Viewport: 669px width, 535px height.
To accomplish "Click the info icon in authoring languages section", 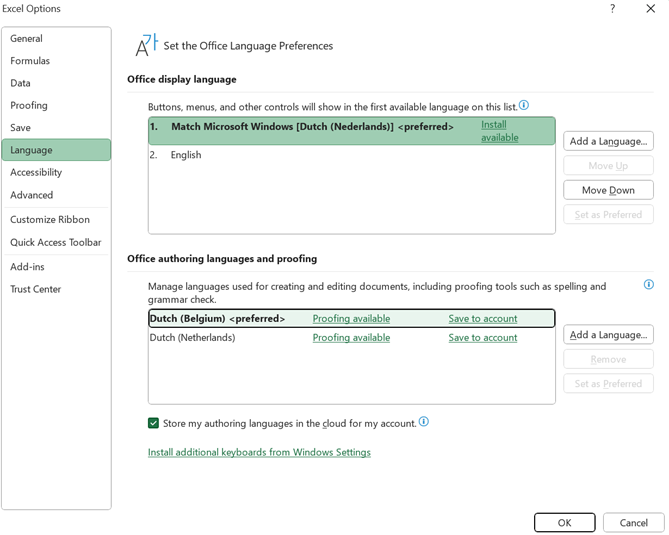I will pyautogui.click(x=648, y=285).
